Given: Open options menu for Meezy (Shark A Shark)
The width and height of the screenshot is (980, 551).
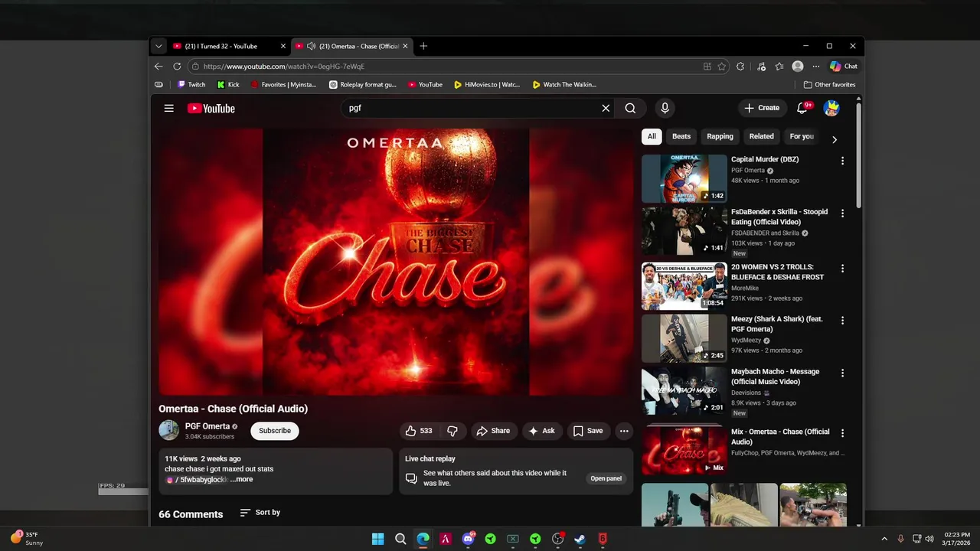Looking at the screenshot, I should click(842, 321).
